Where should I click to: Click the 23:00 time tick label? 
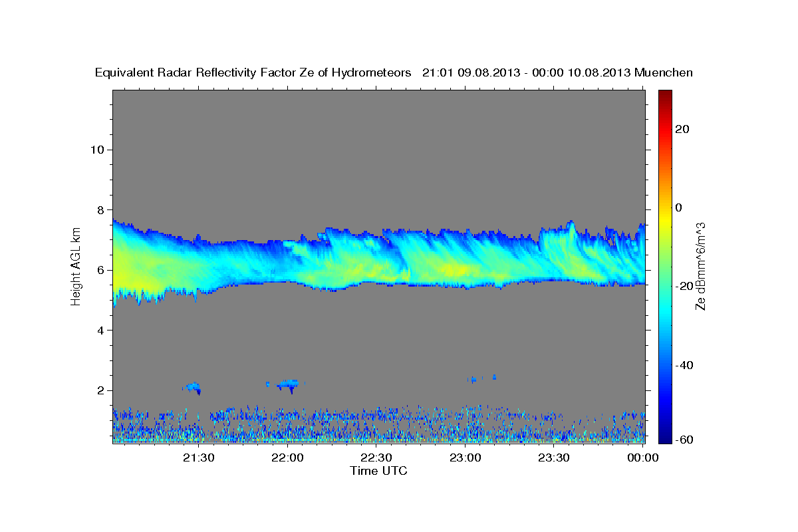pos(465,458)
